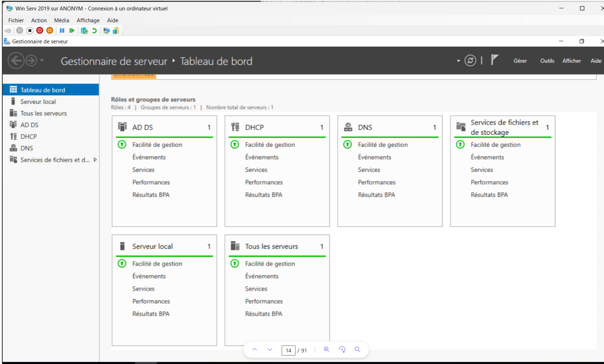Open the Aide menu in Server Manager header
The image size is (604, 364).
(596, 61)
